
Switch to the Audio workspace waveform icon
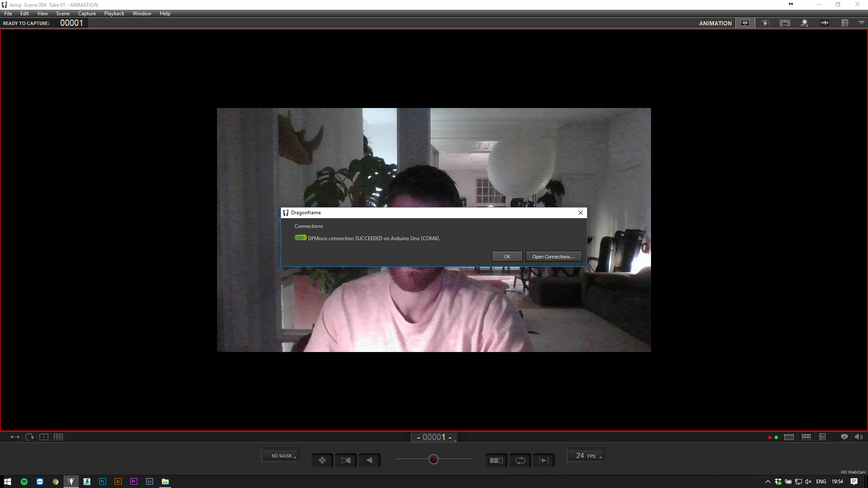coord(824,23)
